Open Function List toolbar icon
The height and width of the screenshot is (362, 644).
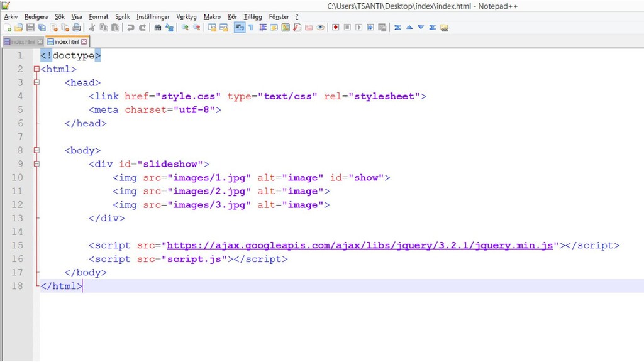(x=297, y=28)
